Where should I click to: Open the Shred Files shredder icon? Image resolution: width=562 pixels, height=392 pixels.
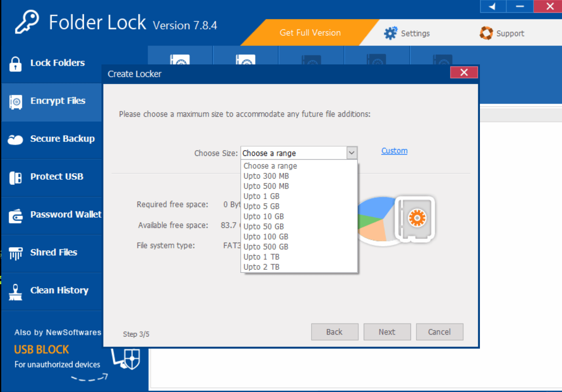16,252
